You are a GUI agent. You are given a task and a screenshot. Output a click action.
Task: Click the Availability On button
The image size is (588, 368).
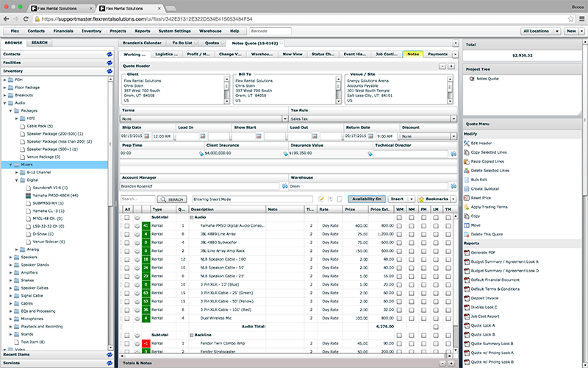click(x=366, y=199)
